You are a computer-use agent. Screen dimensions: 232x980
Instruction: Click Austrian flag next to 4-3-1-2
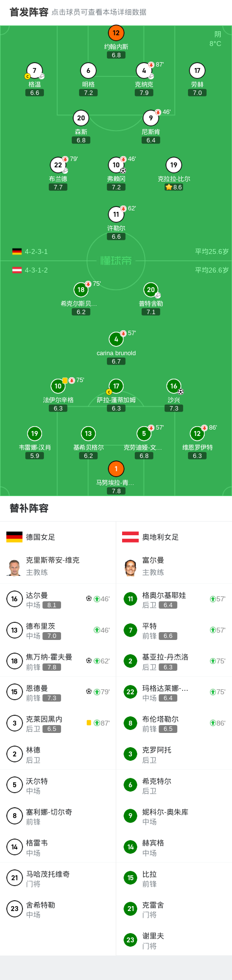[17, 270]
